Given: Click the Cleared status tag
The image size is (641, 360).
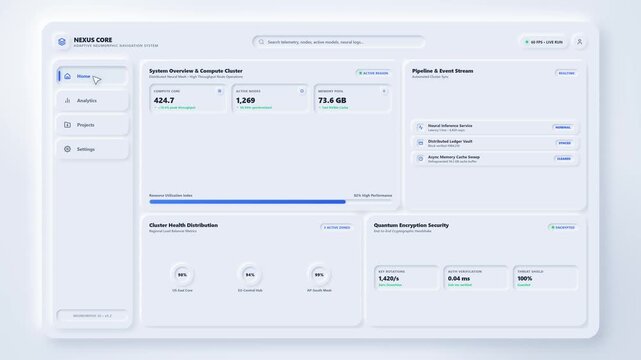Looking at the screenshot, I should 564,159.
